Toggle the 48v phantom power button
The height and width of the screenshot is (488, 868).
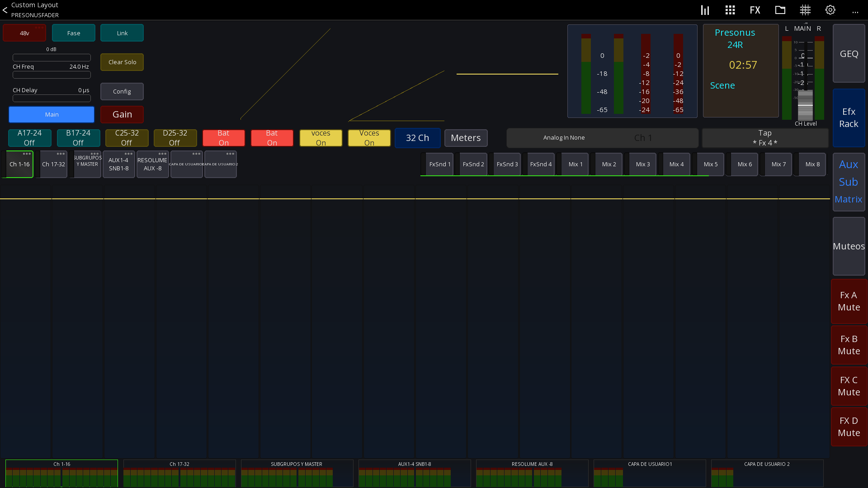click(x=24, y=33)
